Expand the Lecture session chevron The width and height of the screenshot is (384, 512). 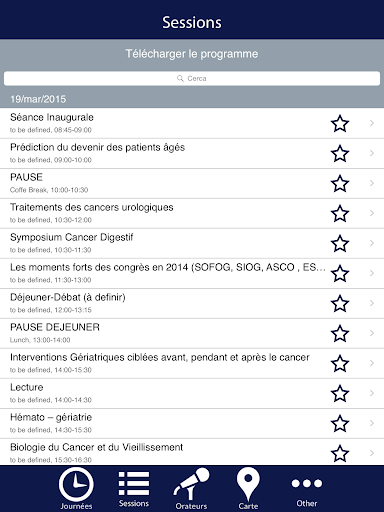click(372, 393)
